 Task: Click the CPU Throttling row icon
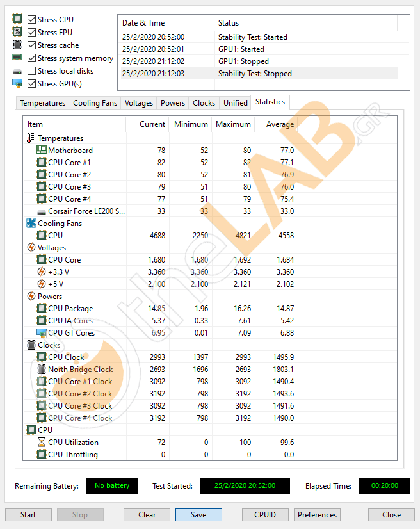click(x=42, y=454)
